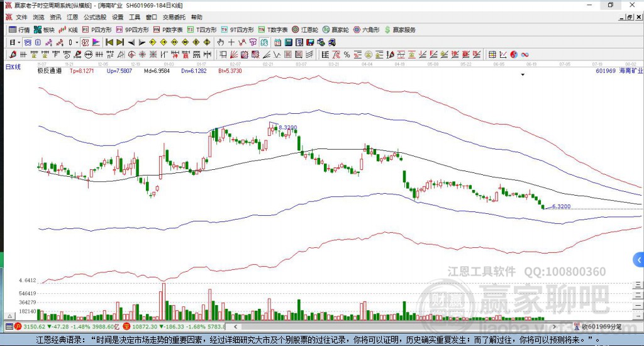The image size is (644, 346).
Task: Click the circle-with-cross target icon
Action: click(x=131, y=55)
